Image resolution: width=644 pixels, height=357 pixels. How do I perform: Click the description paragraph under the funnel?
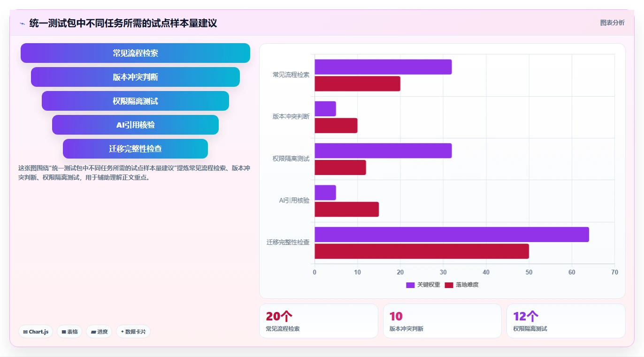pyautogui.click(x=134, y=173)
